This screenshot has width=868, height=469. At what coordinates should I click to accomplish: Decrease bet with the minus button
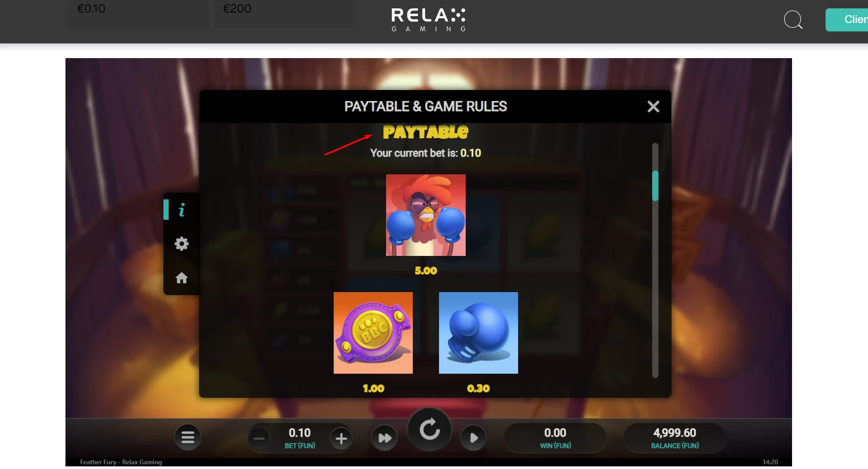tap(259, 439)
